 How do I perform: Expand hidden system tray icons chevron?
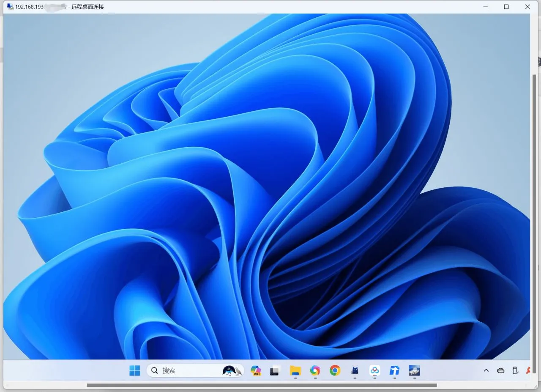(x=486, y=370)
